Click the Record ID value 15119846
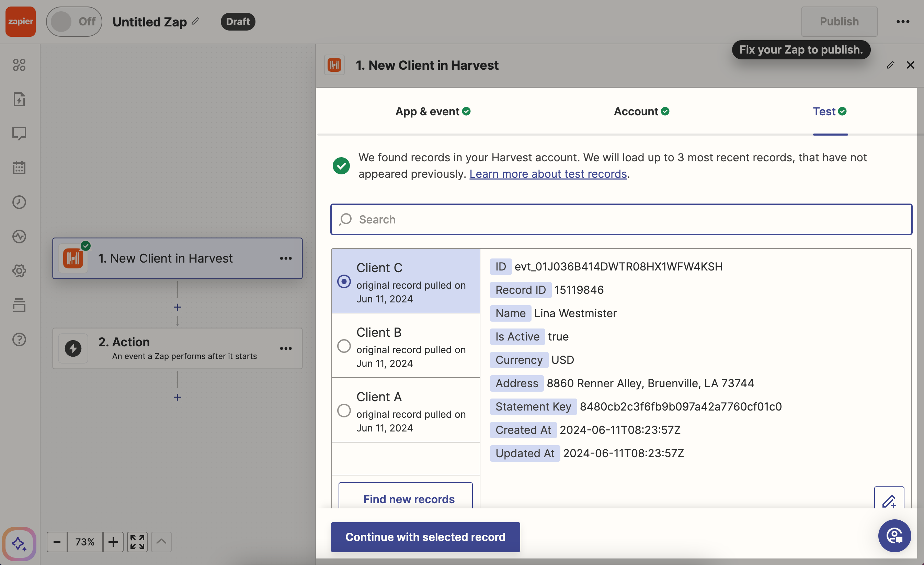The width and height of the screenshot is (924, 565). point(579,290)
